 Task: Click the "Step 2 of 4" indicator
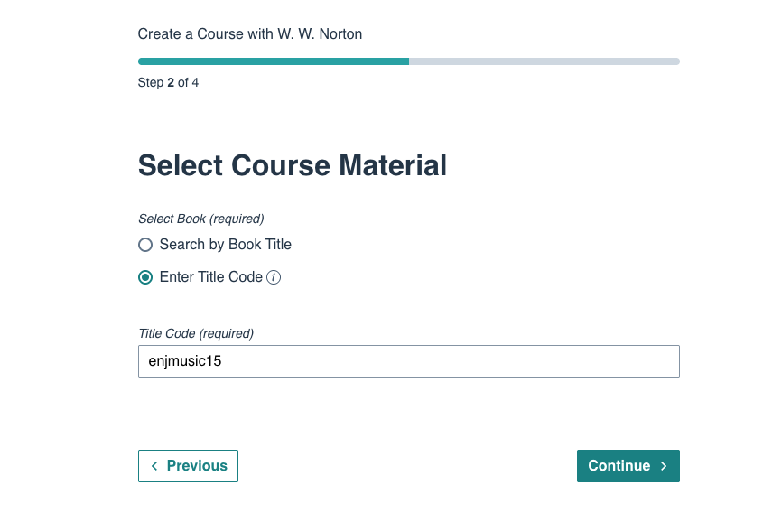(x=168, y=83)
